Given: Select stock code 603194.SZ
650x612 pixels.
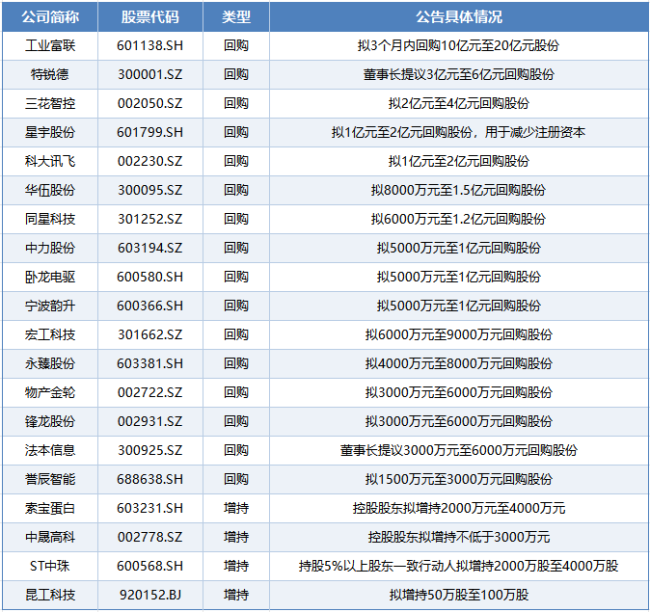Looking at the screenshot, I should coord(150,248).
